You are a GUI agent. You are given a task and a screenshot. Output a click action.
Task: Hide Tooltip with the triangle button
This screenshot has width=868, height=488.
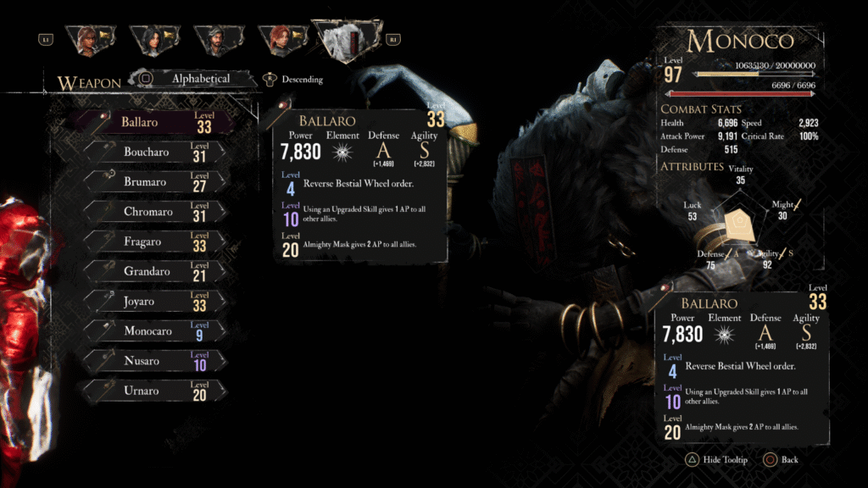(717, 460)
